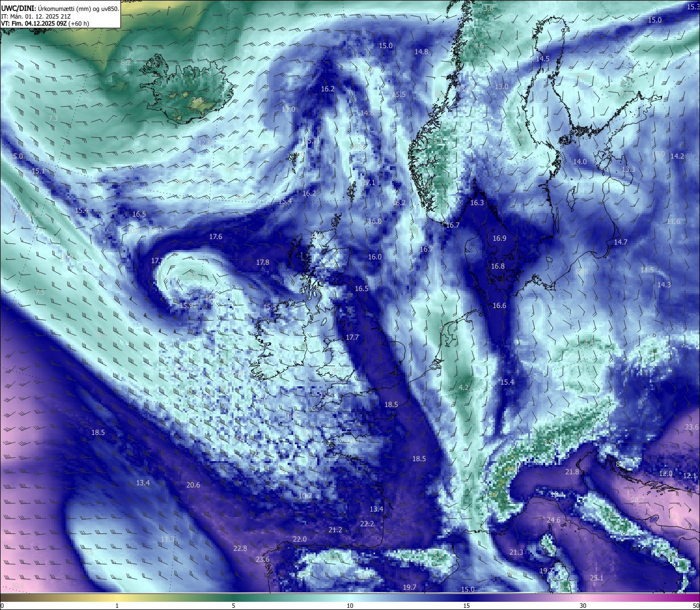Click the 1 tick on the colour scale

(117, 606)
